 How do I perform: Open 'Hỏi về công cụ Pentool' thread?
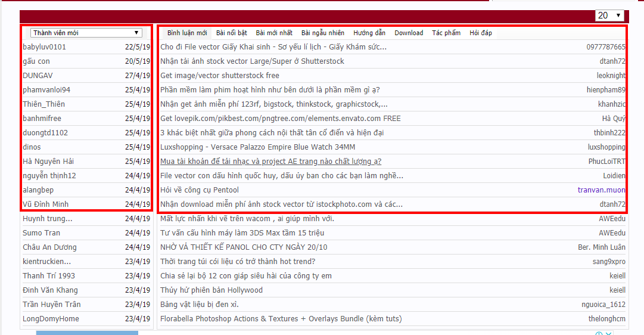(x=200, y=190)
